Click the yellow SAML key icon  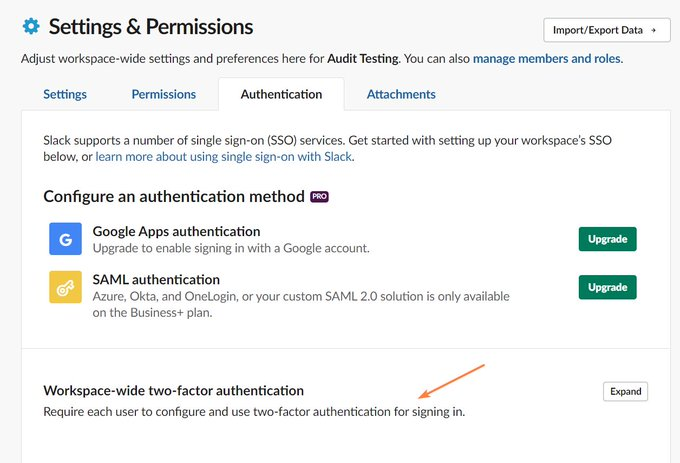click(65, 287)
